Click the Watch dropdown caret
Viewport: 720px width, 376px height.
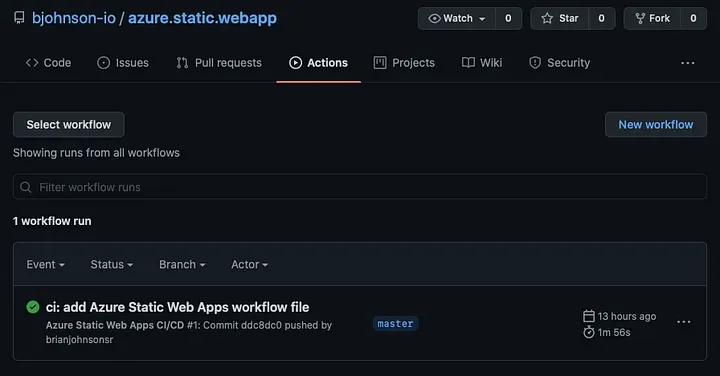482,19
